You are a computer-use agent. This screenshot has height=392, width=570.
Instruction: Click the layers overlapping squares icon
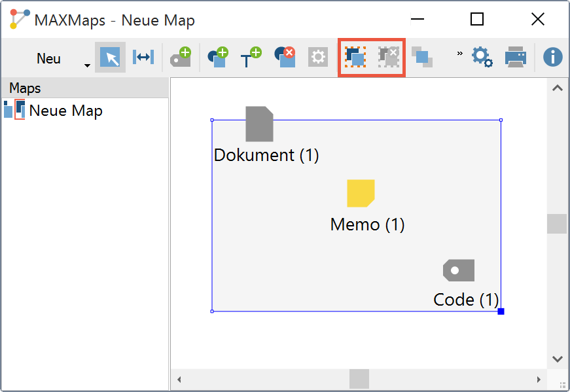click(422, 58)
